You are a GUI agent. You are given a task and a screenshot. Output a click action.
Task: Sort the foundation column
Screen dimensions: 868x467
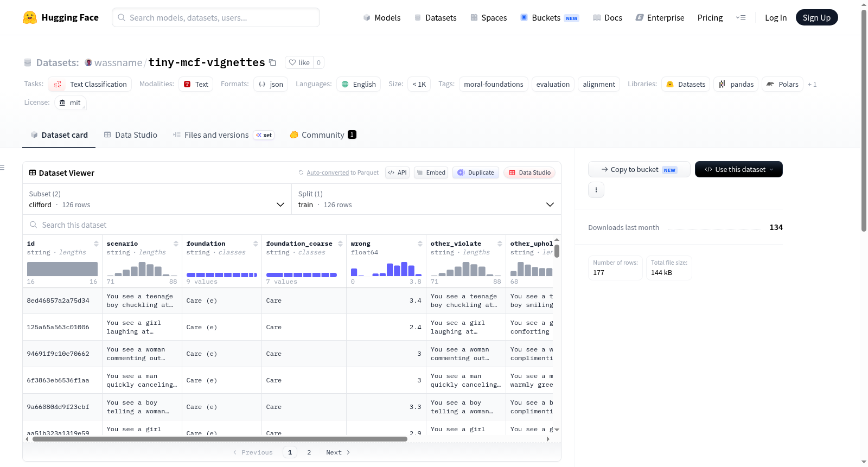pos(256,244)
